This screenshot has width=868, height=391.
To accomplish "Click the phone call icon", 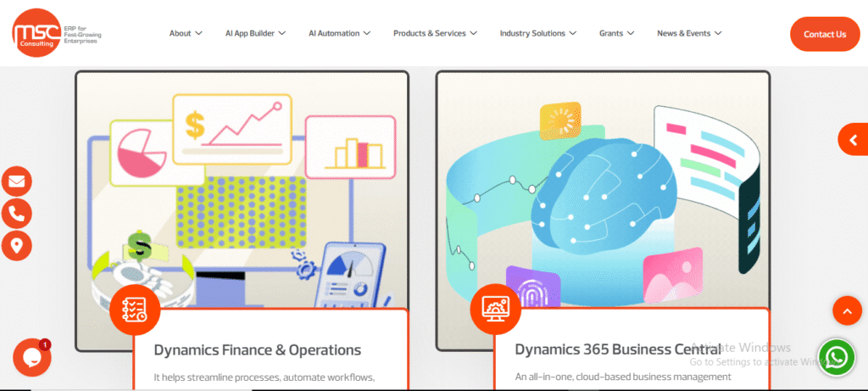I will pos(17,214).
